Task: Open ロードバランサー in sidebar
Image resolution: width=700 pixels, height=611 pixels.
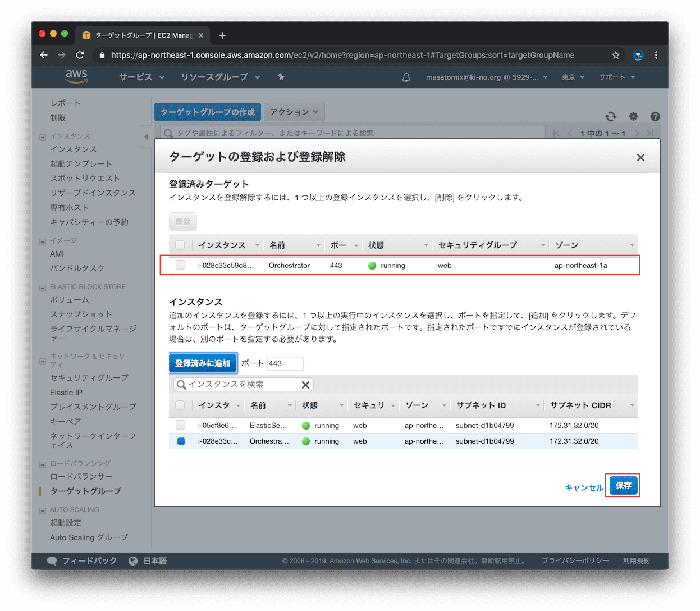Action: coord(81,476)
